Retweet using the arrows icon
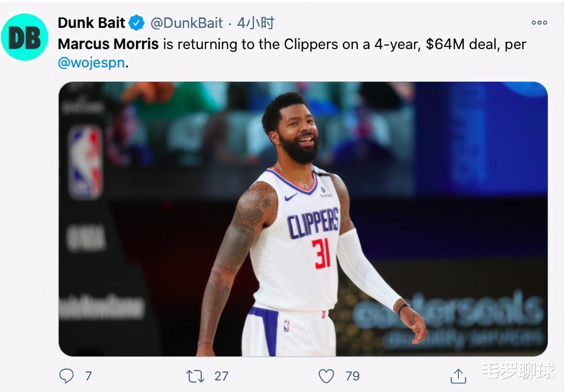The height and width of the screenshot is (392, 564). pos(195,376)
